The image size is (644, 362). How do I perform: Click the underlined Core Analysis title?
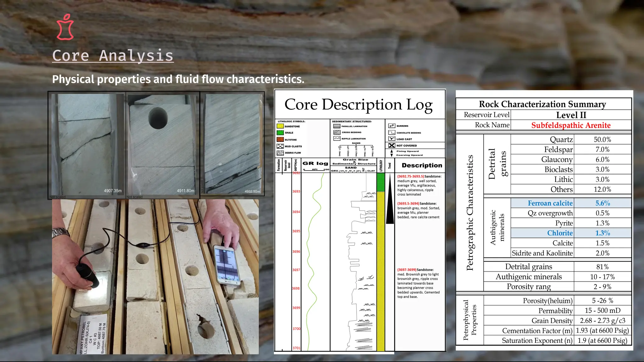pos(113,56)
